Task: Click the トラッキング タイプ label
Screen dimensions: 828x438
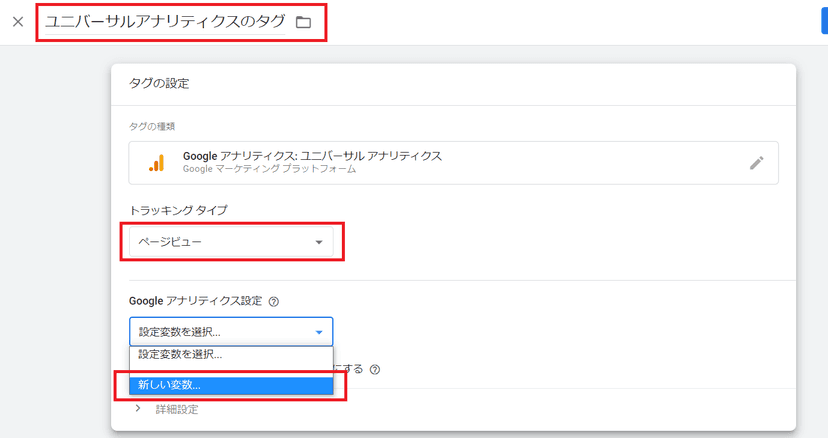Action: tap(178, 210)
